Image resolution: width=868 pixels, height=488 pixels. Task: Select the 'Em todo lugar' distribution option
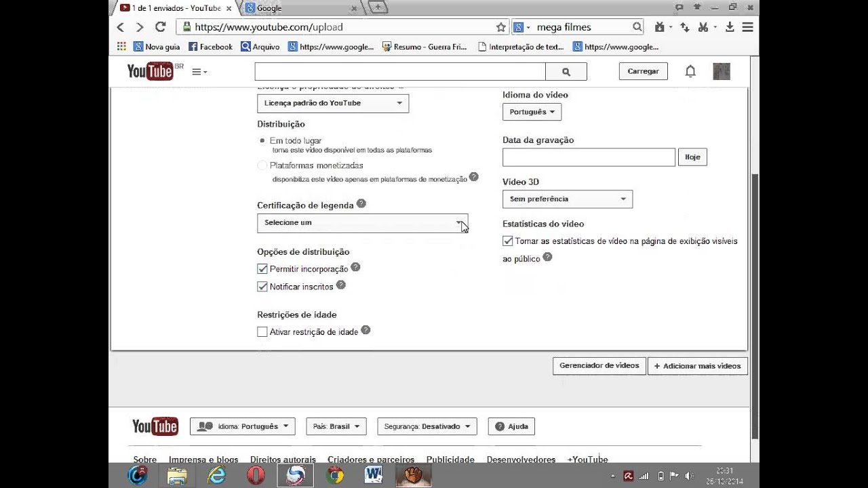262,140
